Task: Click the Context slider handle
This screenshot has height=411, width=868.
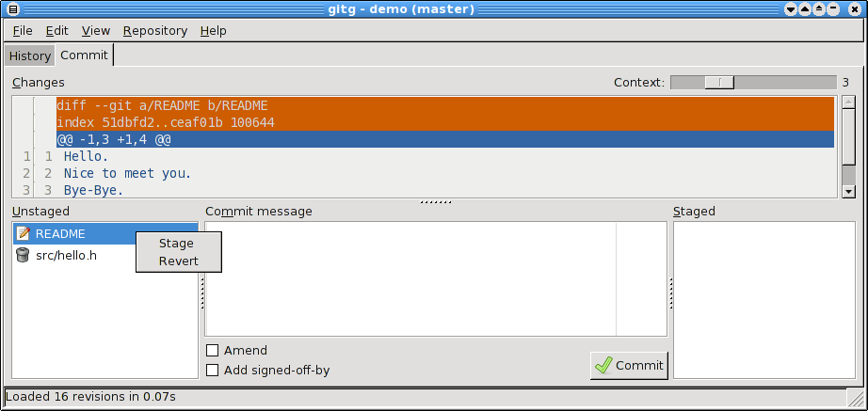Action: pos(719,83)
